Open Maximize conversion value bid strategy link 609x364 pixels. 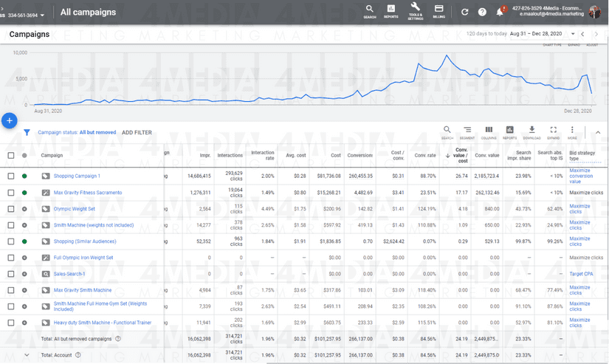pyautogui.click(x=581, y=176)
